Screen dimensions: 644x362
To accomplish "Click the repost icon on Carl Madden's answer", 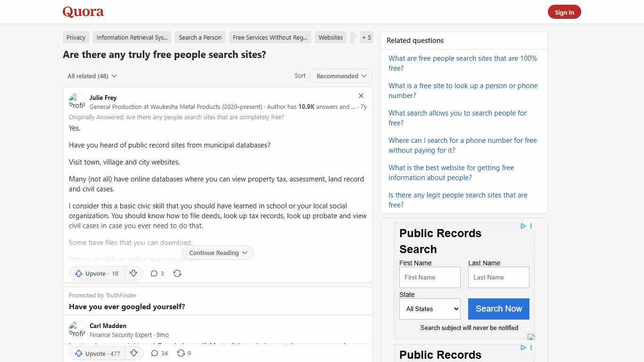I will pyautogui.click(x=181, y=353).
